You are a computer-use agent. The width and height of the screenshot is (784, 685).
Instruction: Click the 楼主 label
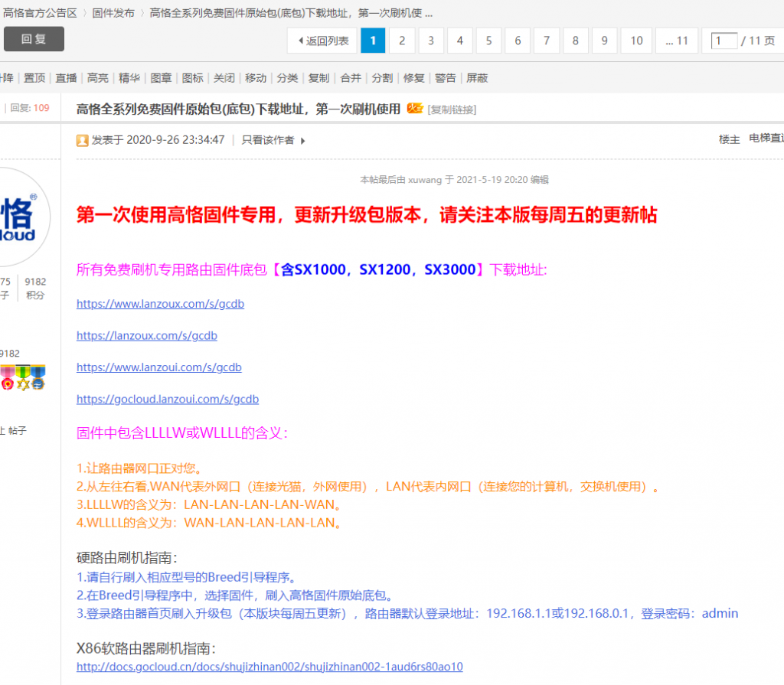click(x=729, y=139)
